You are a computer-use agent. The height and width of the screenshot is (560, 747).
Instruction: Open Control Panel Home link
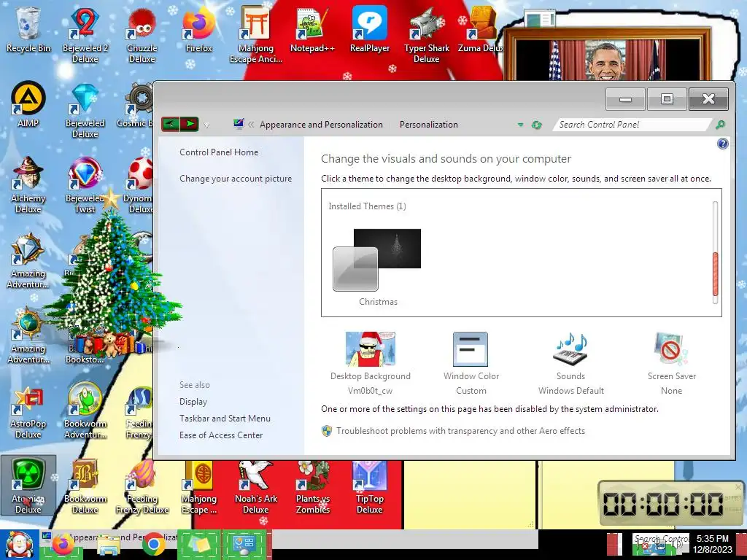[219, 152]
